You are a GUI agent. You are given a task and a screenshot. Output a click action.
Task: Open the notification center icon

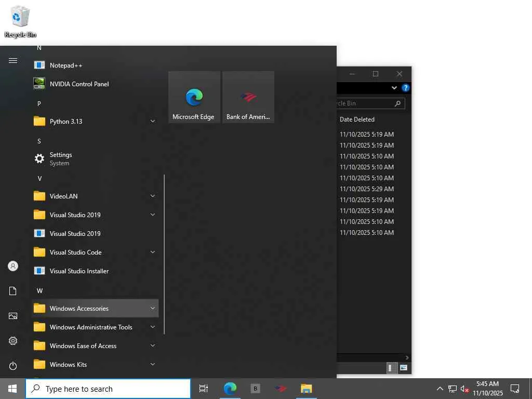click(x=515, y=389)
